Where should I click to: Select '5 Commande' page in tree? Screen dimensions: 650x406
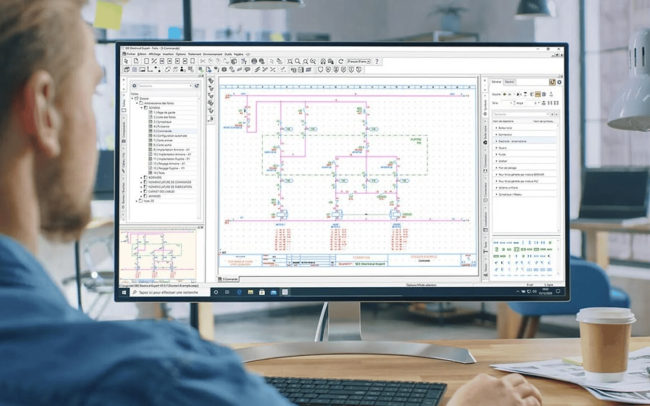(161, 131)
